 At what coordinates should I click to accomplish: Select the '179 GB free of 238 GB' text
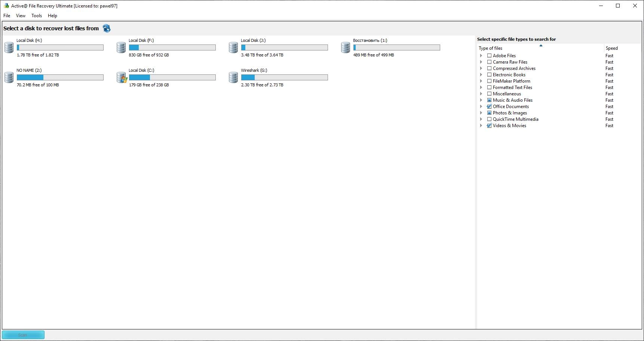[149, 85]
